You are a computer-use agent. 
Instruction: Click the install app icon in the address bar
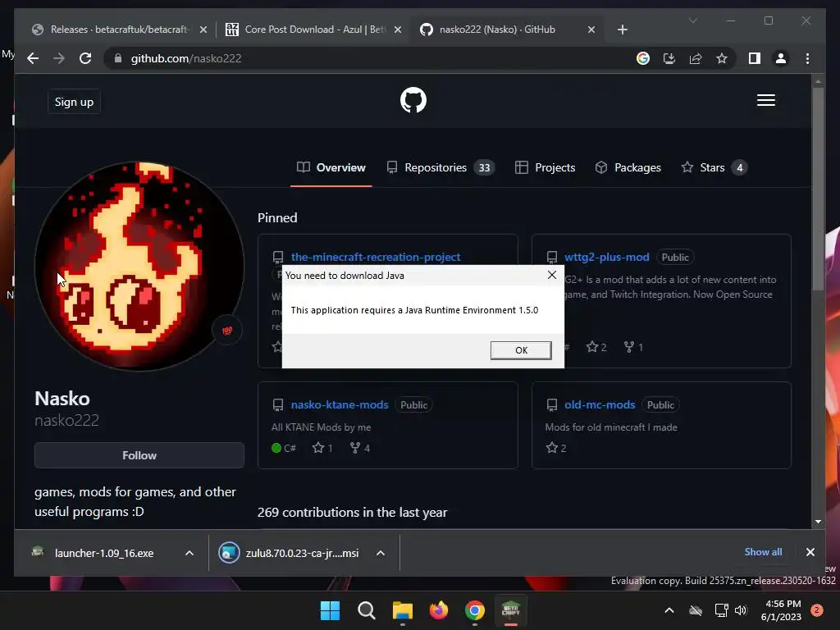point(669,58)
